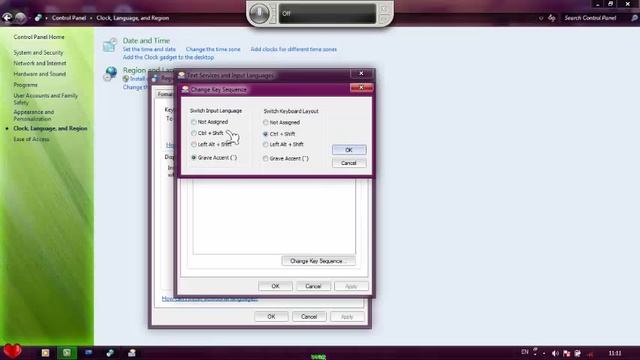Open the Date and Time heading
This screenshot has width=640, height=360.
pos(146,40)
